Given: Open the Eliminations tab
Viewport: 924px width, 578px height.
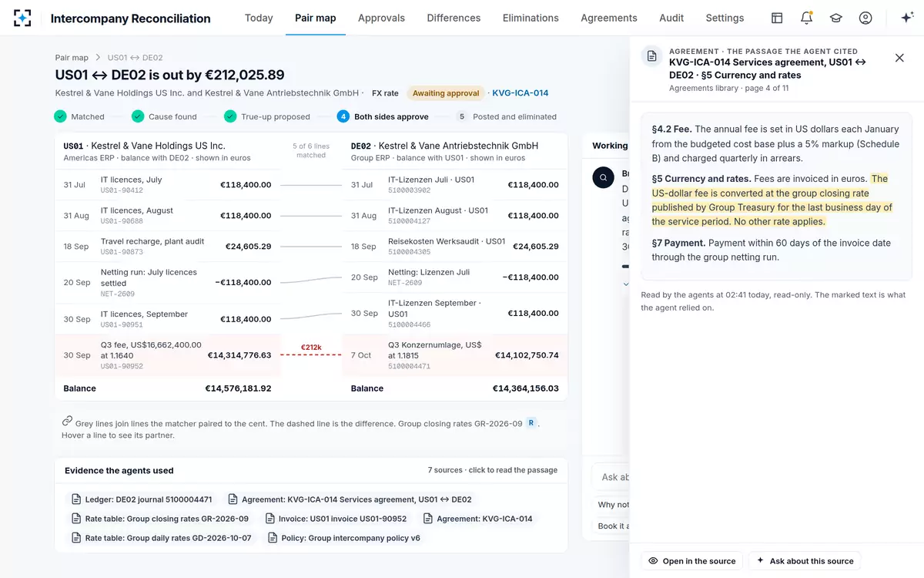Looking at the screenshot, I should [x=531, y=18].
